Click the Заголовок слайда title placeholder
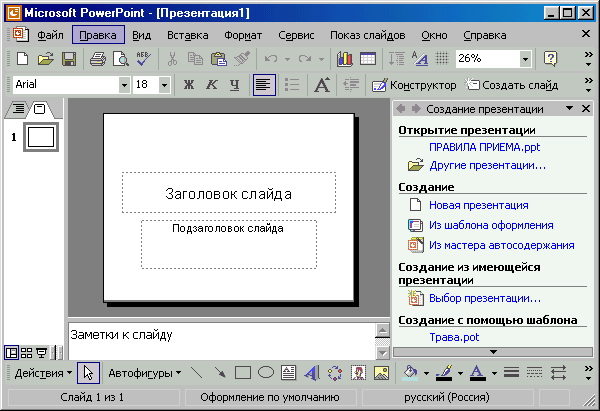The width and height of the screenshot is (600, 411). click(x=229, y=192)
